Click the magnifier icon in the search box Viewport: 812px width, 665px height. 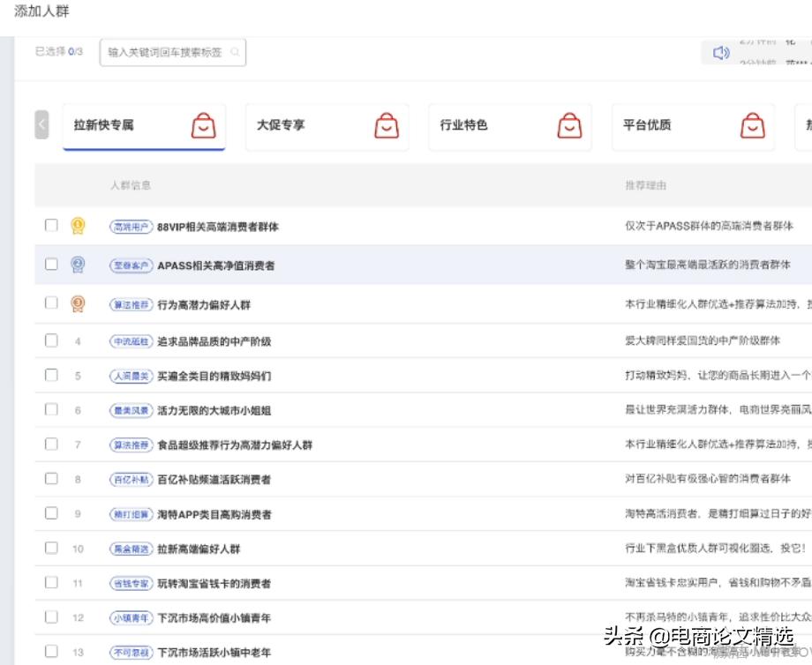pyautogui.click(x=234, y=53)
